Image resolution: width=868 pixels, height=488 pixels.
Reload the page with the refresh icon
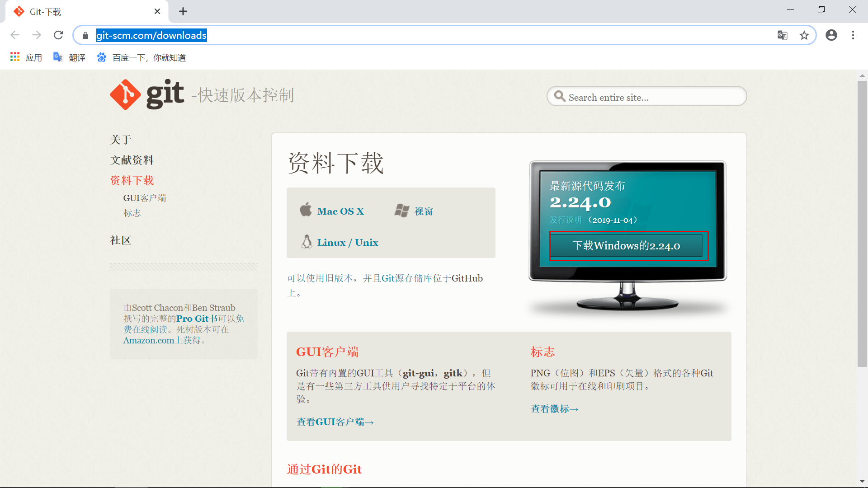tap(58, 35)
